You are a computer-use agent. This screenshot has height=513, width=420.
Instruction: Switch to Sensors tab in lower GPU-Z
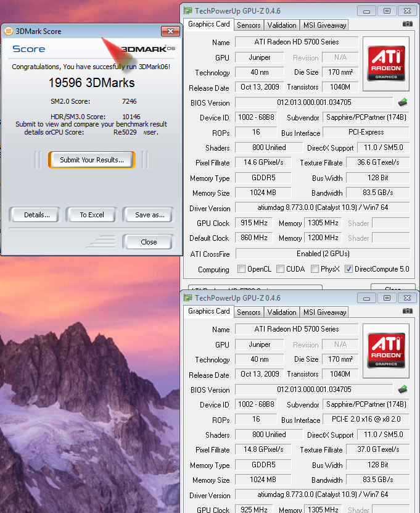coord(249,312)
